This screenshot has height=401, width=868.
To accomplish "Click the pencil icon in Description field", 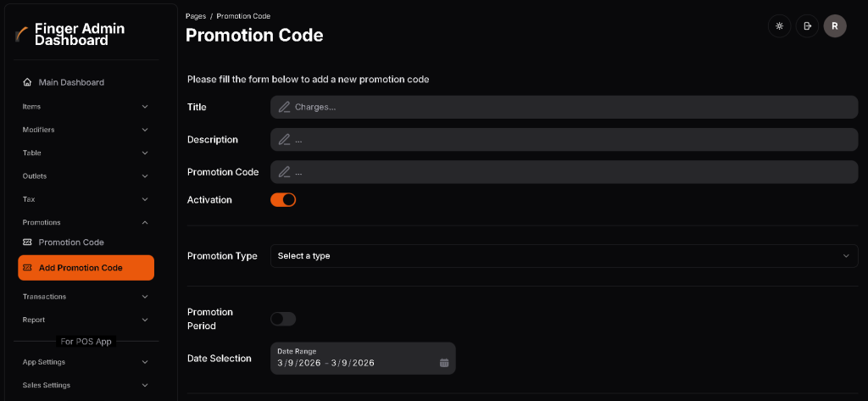I will click(284, 139).
